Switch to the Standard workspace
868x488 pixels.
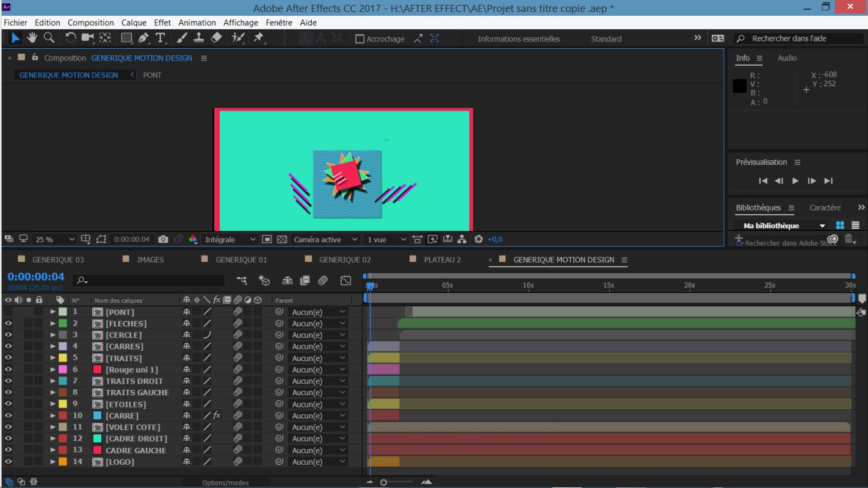pos(606,39)
